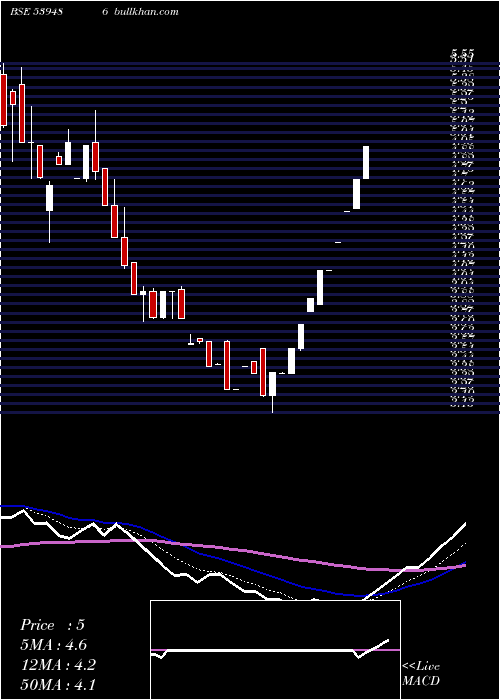Click the "5MA : 4.6" value

(53, 645)
